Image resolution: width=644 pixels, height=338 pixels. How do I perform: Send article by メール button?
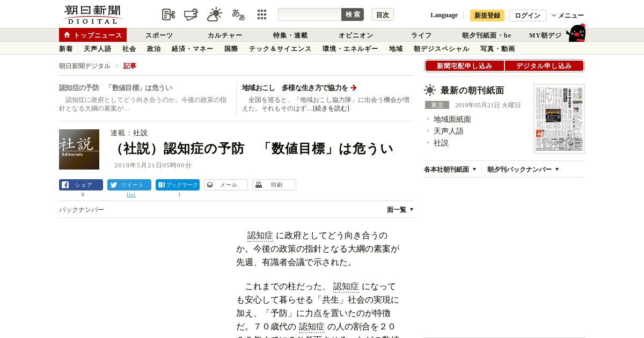(226, 185)
